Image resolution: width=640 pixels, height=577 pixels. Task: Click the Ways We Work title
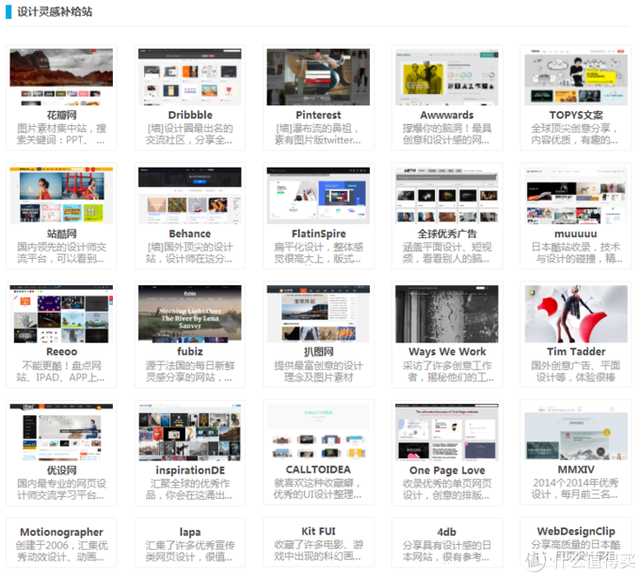[x=447, y=352]
